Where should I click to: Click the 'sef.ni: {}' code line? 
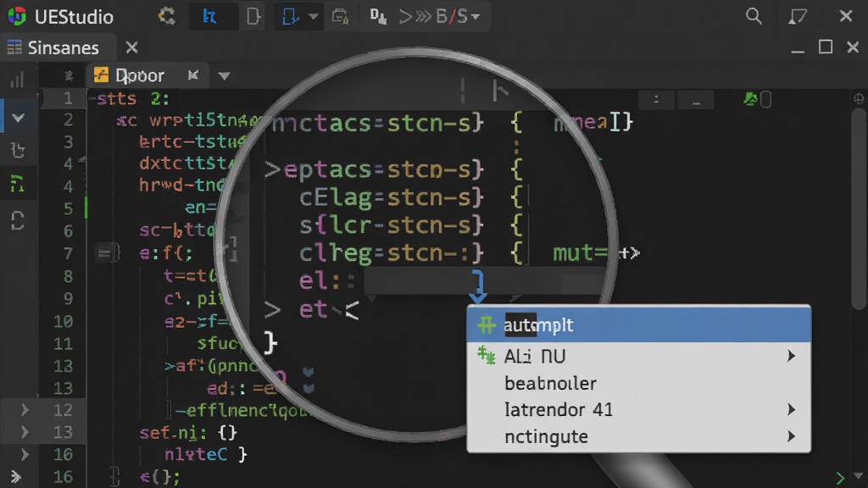pos(188,432)
